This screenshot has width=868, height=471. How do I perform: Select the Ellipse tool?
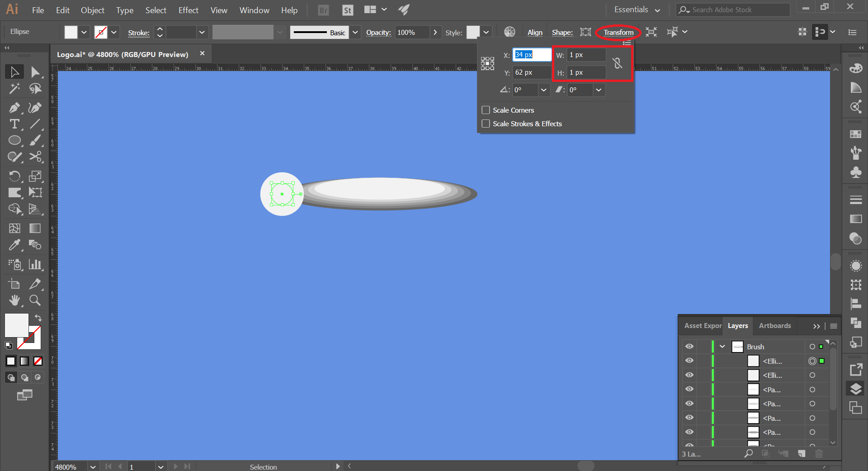point(14,140)
